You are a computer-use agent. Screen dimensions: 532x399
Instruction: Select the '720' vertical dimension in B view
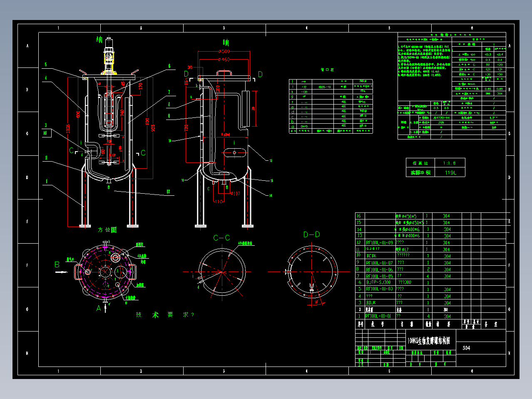coord(186,127)
